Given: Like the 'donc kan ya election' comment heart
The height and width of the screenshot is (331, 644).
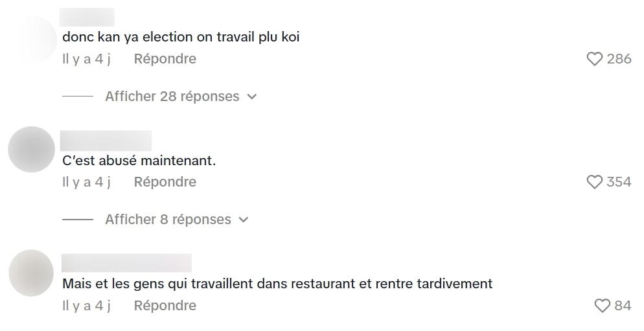Looking at the screenshot, I should click(x=594, y=59).
